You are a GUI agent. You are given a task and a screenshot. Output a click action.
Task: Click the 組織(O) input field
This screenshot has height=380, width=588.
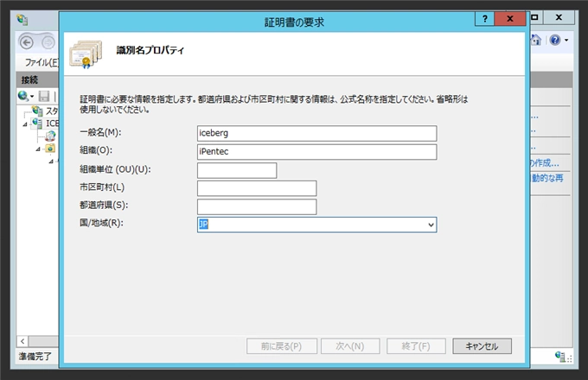coord(316,152)
